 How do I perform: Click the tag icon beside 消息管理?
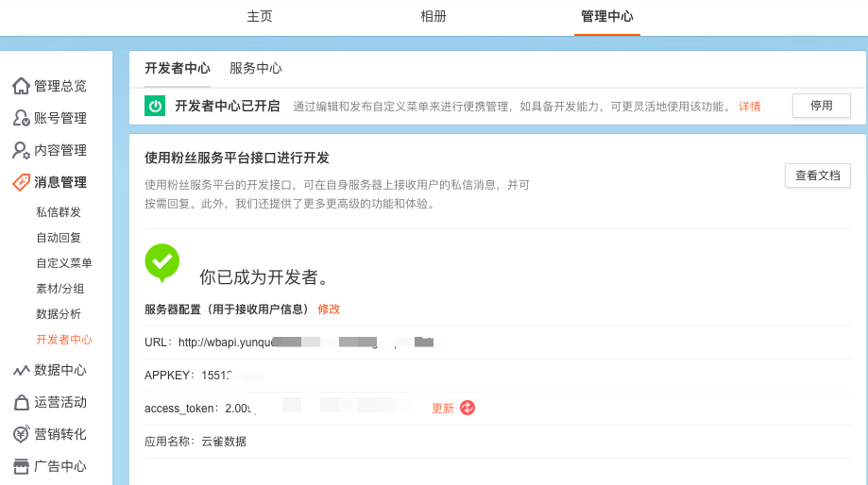point(21,182)
